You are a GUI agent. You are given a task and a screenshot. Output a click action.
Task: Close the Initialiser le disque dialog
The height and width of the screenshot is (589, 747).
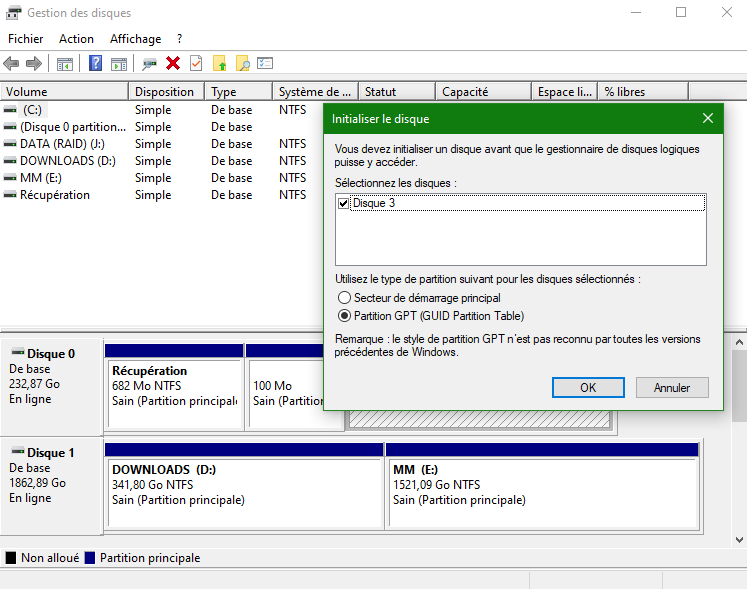[x=708, y=118]
